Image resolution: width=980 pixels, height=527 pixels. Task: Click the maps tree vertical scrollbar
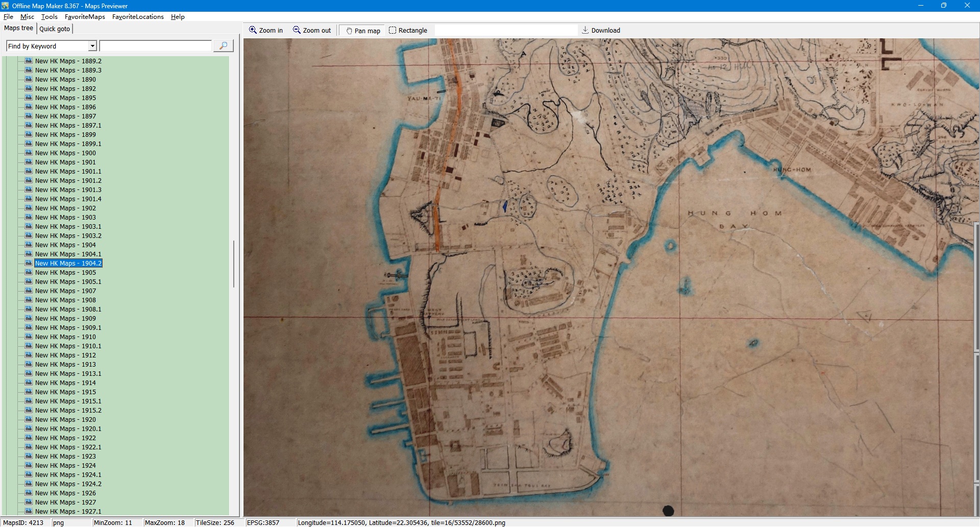pyautogui.click(x=234, y=263)
